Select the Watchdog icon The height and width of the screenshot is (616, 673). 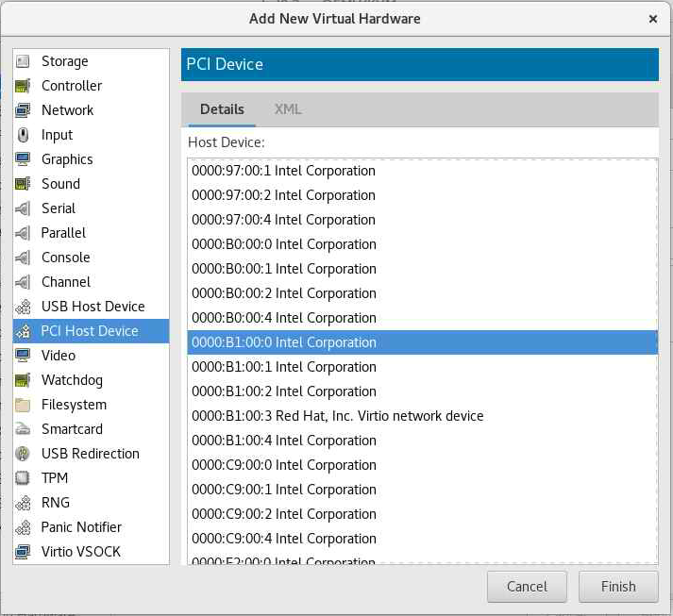tap(24, 380)
